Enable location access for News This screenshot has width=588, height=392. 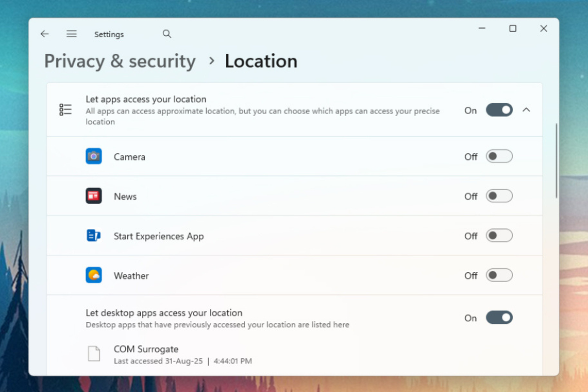click(x=499, y=196)
